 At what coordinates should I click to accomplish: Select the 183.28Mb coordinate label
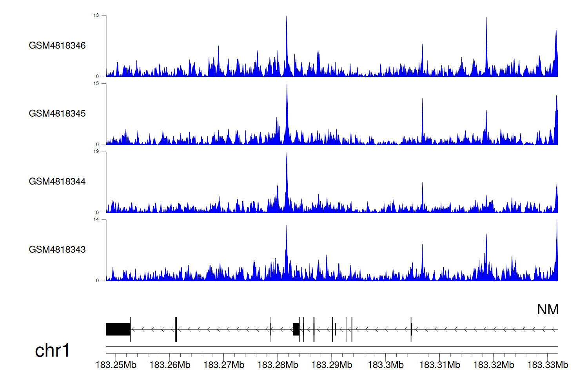point(278,365)
